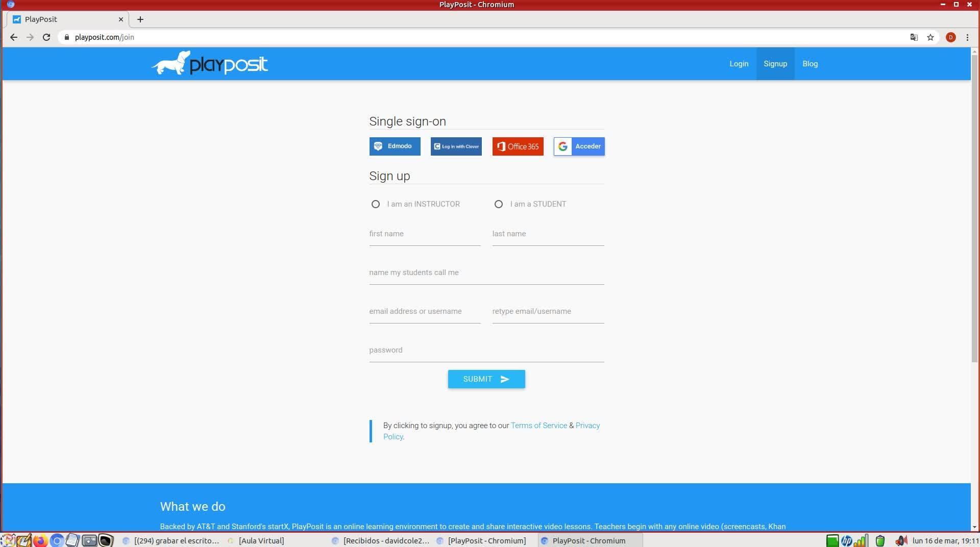Screen dimensions: 980x547
Task: Open the Chromium three-dot menu
Action: (967, 37)
